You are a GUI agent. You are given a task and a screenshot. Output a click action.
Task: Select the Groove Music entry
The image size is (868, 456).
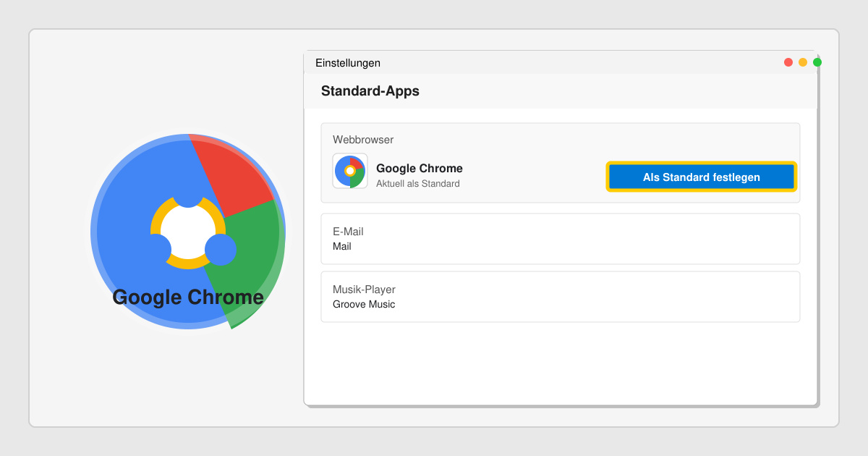364,304
